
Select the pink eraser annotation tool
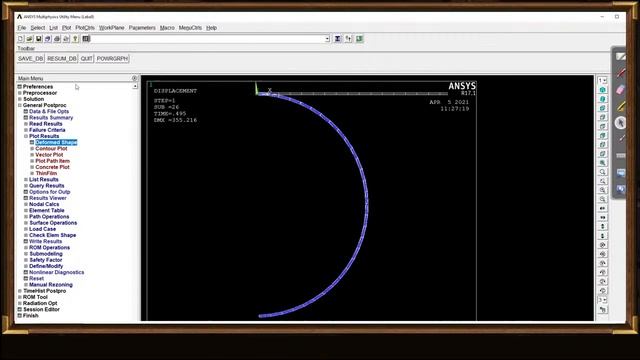click(620, 89)
